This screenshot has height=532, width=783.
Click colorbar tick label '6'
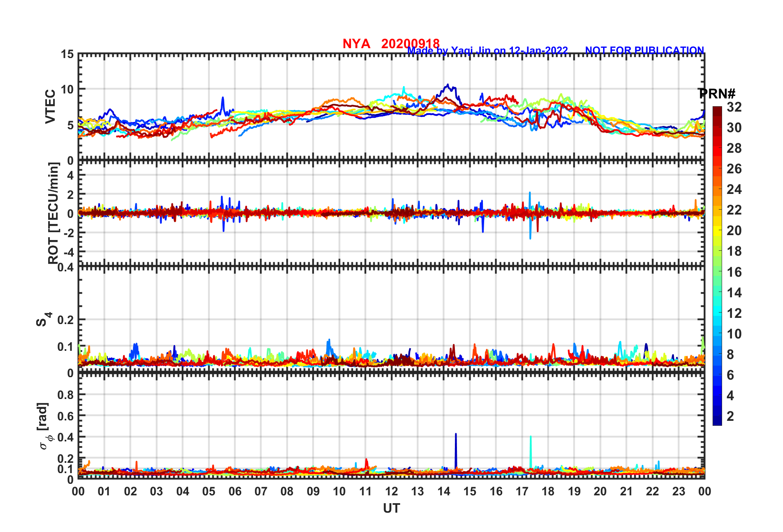point(730,375)
